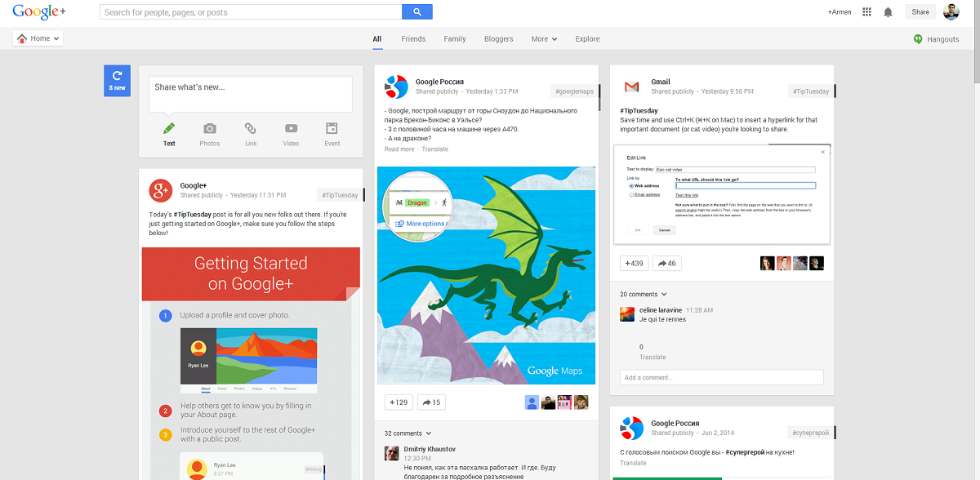Click the Hangouts quote icon
Viewport: 980px width, 480px height.
[918, 38]
